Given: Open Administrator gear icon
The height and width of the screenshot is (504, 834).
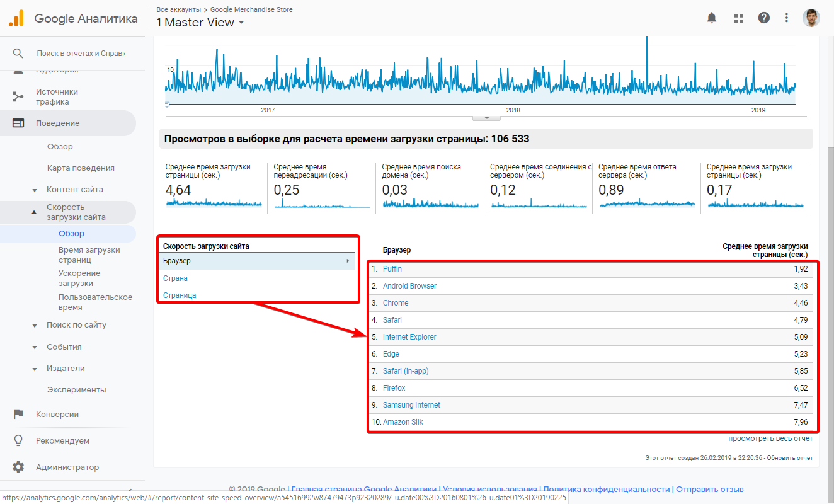Looking at the screenshot, I should pos(18,467).
